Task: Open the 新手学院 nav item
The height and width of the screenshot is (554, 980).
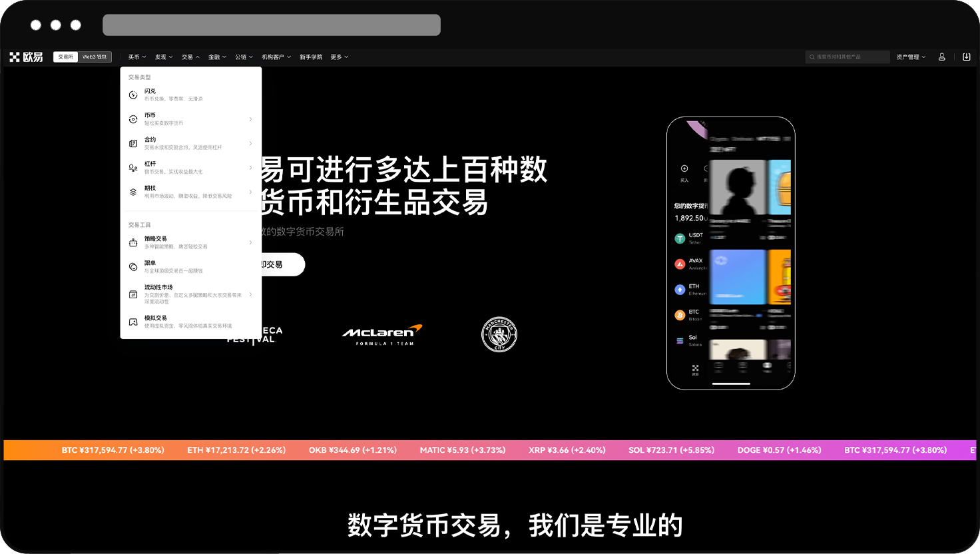Action: (x=310, y=57)
